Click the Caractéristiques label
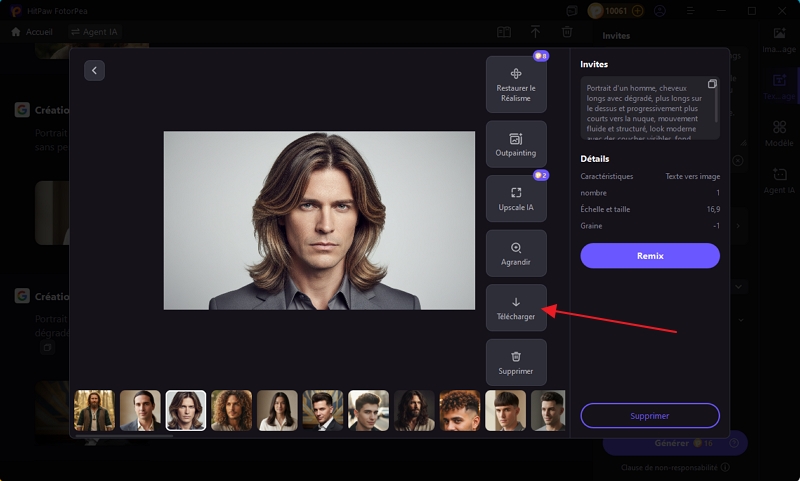800x481 pixels. pos(607,176)
